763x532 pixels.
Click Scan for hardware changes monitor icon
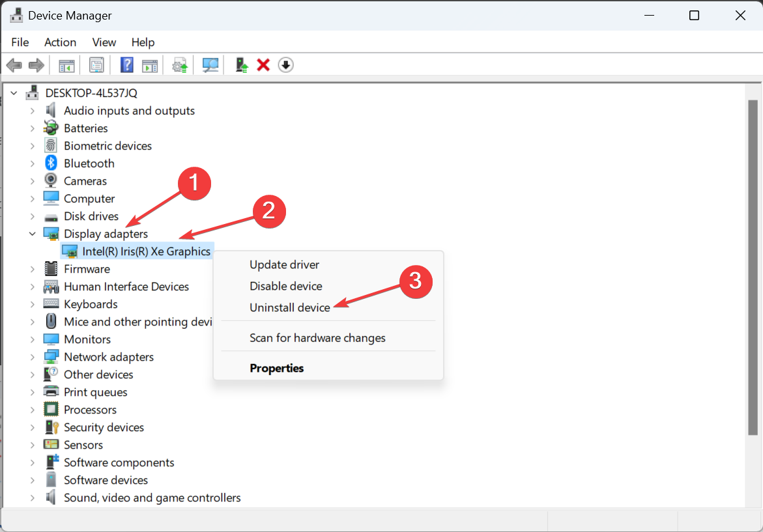(x=210, y=65)
